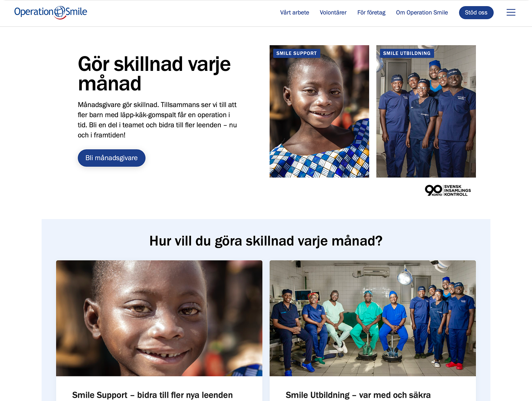Open Smile Support – bidra till fler nya leenden heading
The image size is (532, 401).
(152, 395)
